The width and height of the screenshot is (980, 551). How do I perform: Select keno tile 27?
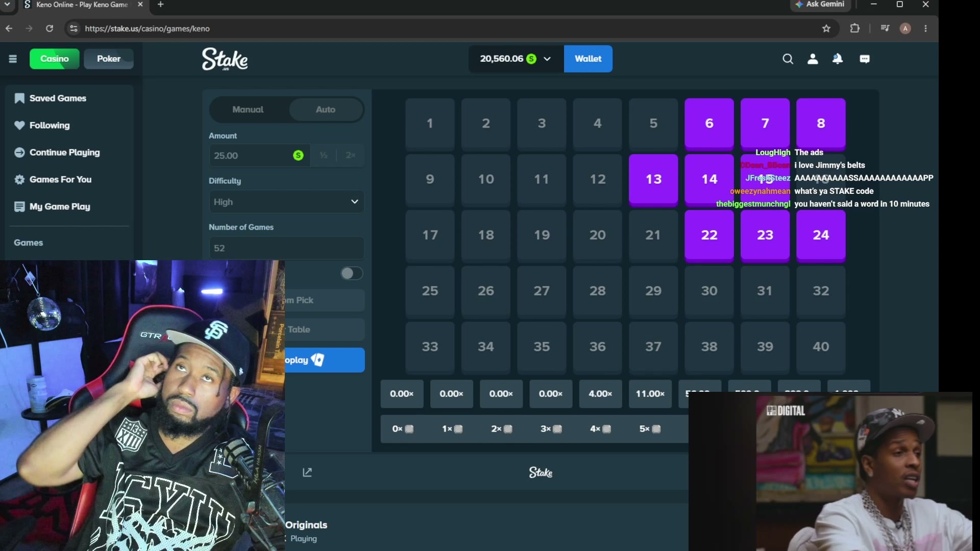pos(542,291)
